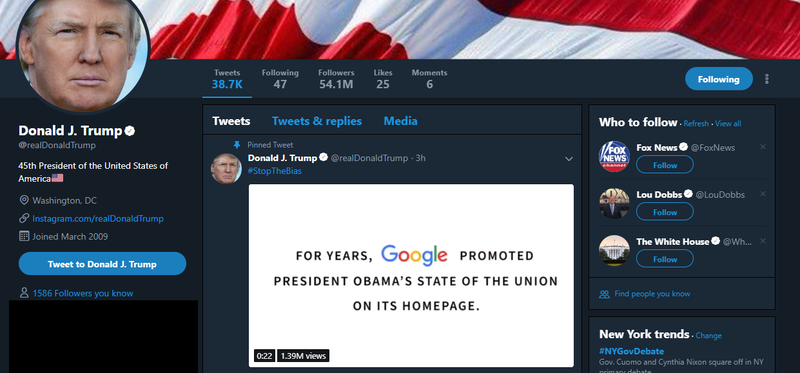Click the #NYGovDebate trend

632,351
